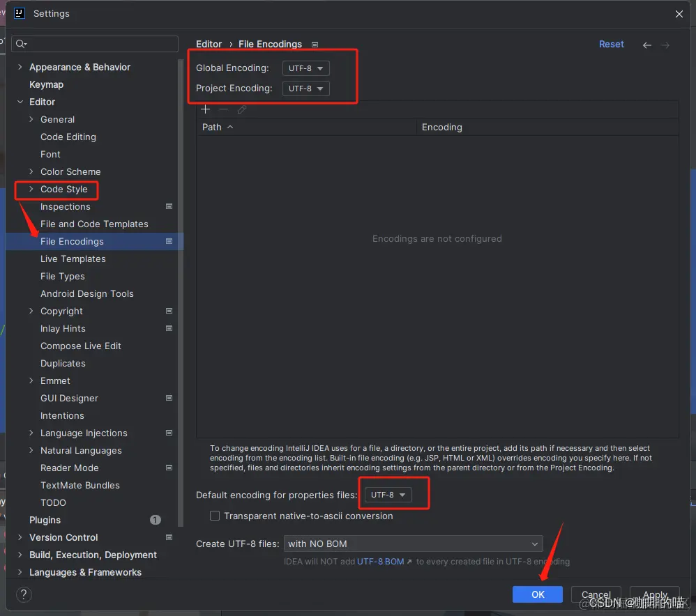Image resolution: width=696 pixels, height=616 pixels.
Task: Click the settings tree vertical scrollbar
Action: coord(181,293)
